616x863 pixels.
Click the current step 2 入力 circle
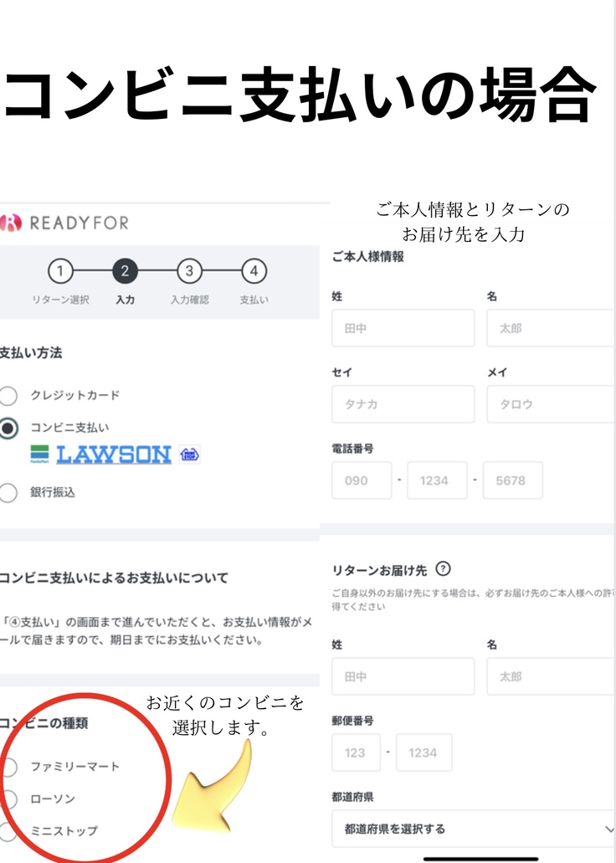(124, 271)
